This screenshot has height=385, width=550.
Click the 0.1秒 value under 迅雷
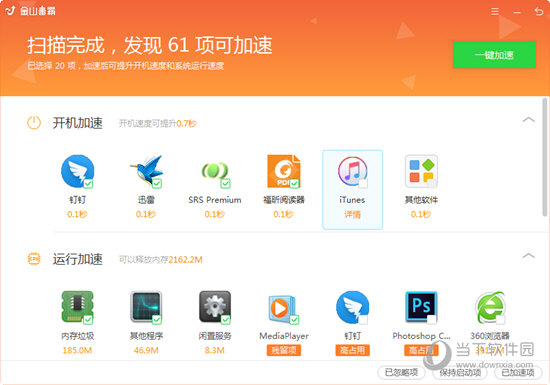[146, 214]
